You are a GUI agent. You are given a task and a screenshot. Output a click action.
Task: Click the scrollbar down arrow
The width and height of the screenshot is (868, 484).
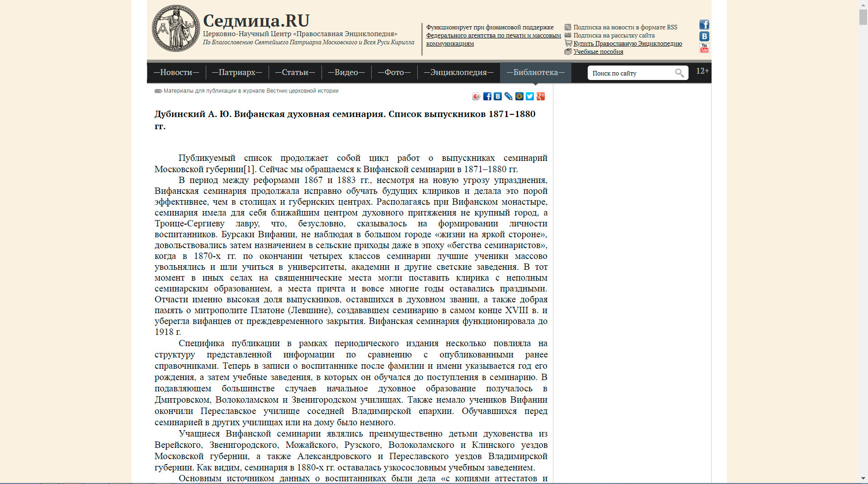863,478
